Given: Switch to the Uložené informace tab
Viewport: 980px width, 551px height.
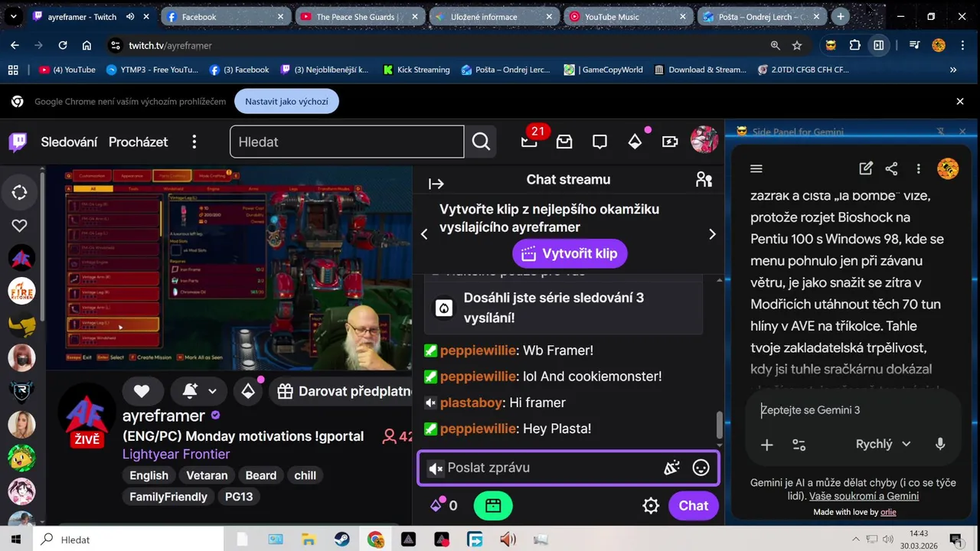Looking at the screenshot, I should point(494,16).
